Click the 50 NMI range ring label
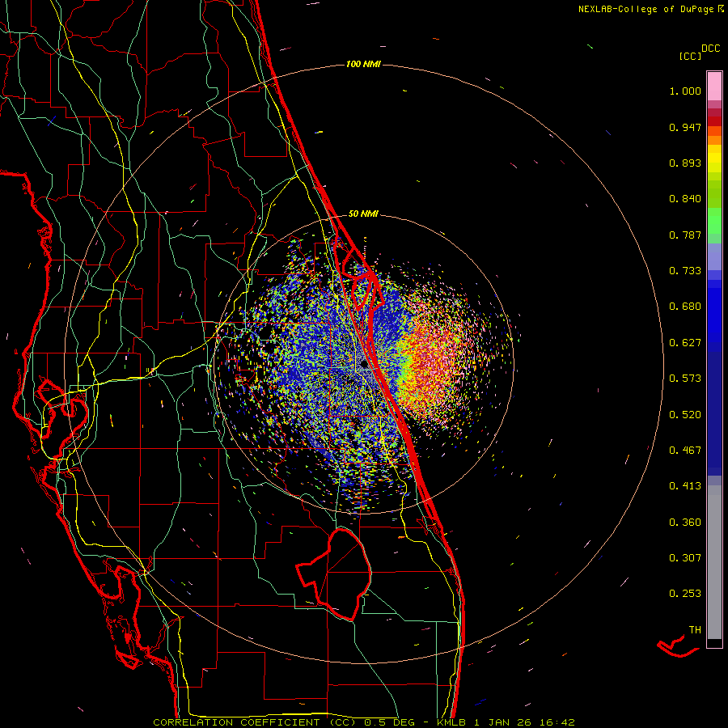728x728 pixels. 363,214
